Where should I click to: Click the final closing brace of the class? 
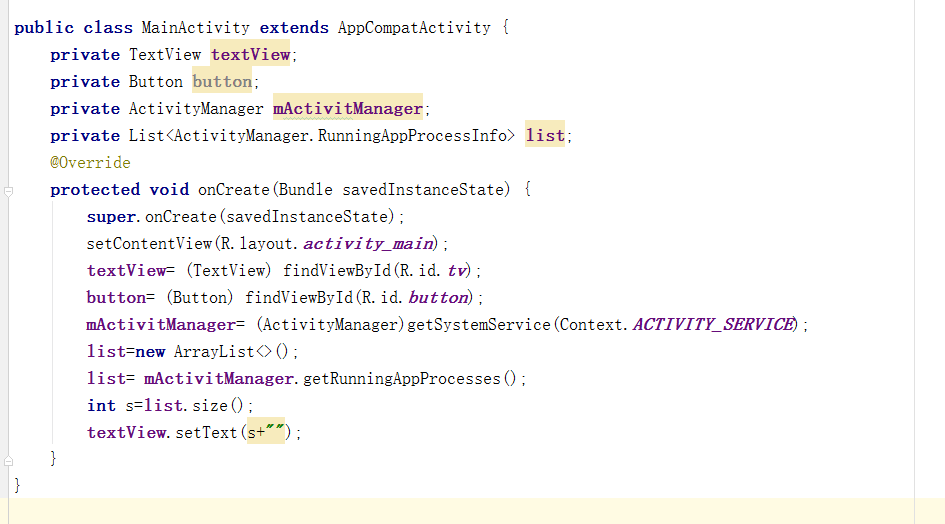(x=17, y=485)
